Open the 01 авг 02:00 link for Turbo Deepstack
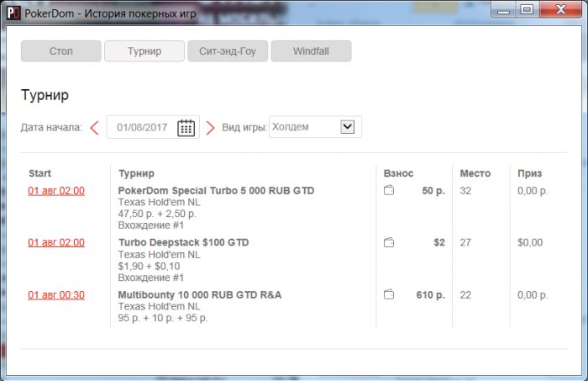Screen dimensions: 588x381 coord(56,242)
